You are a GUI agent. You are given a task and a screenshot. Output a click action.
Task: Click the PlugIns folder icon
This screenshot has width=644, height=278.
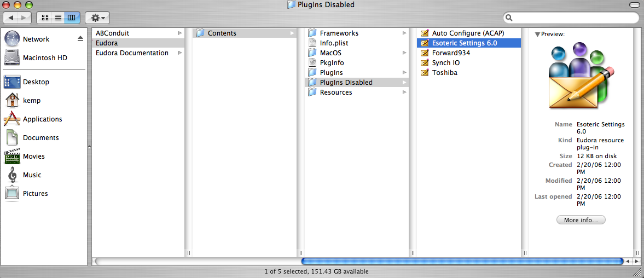click(x=312, y=73)
